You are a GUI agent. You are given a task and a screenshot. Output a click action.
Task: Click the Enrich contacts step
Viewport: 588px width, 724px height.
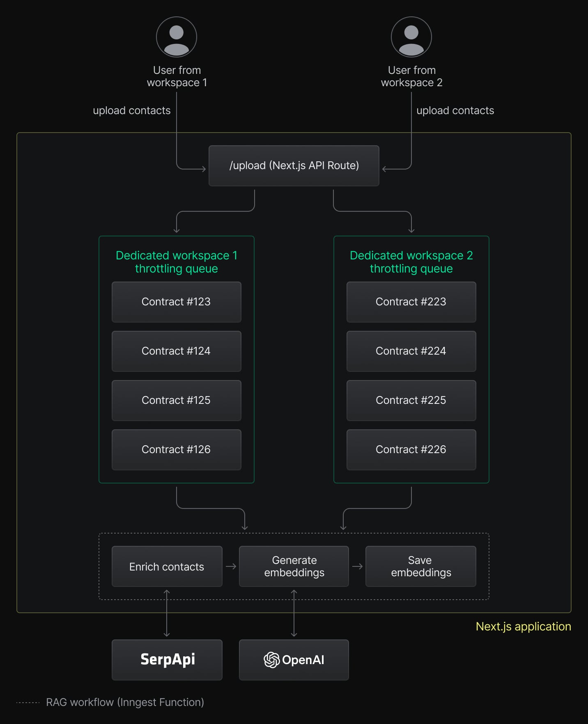167,566
